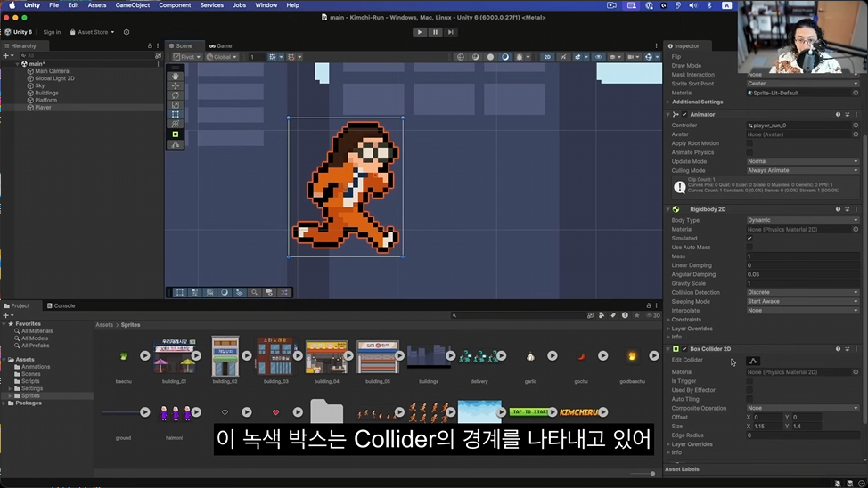Lock the Hierarchy panel
Viewport: 868px width, 488px height.
click(150, 46)
